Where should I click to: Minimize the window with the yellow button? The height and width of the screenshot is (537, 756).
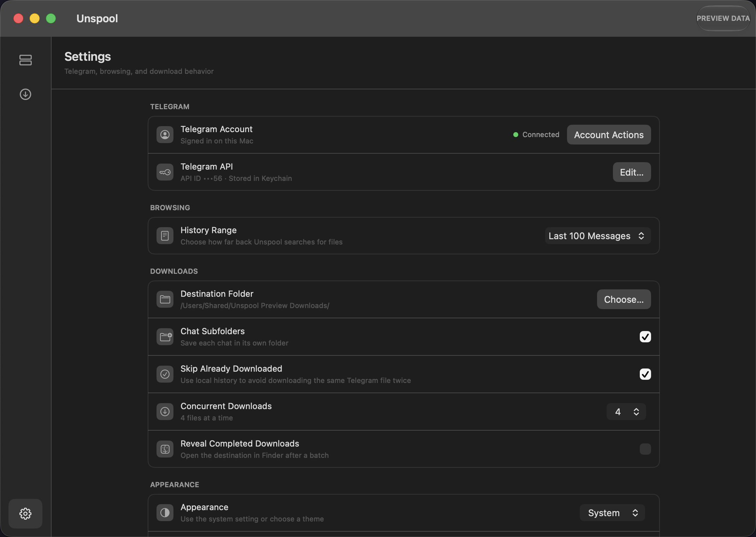tap(35, 18)
